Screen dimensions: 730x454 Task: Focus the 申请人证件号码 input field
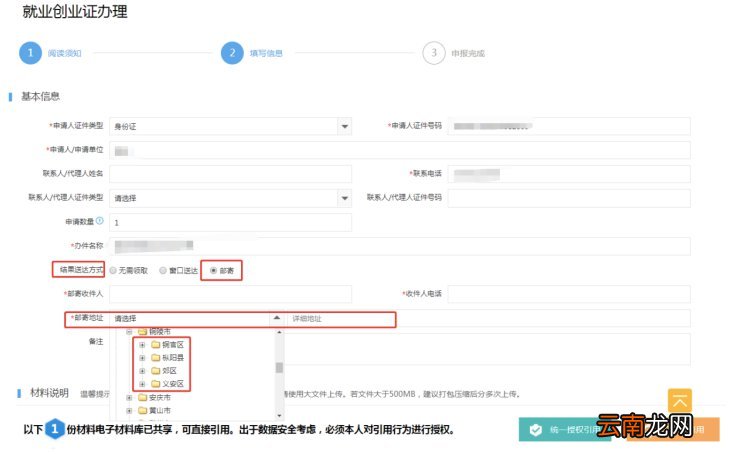point(569,126)
